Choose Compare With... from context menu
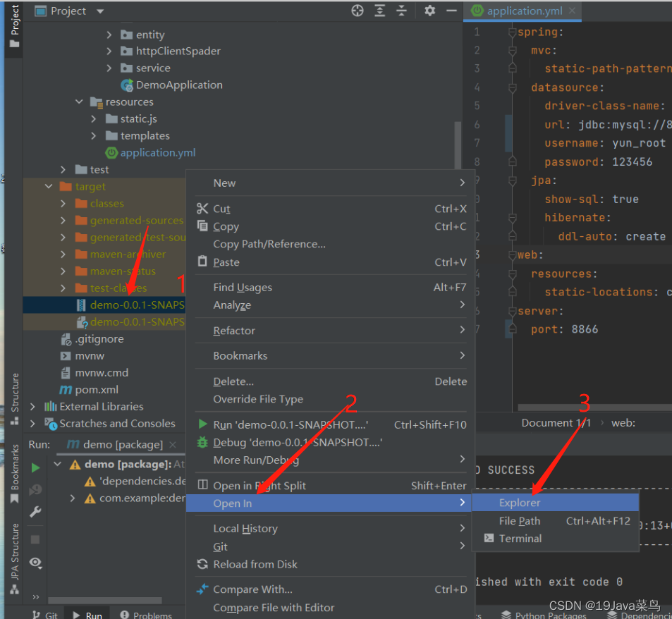Screen dimensions: 672x619 [x=331, y=589]
